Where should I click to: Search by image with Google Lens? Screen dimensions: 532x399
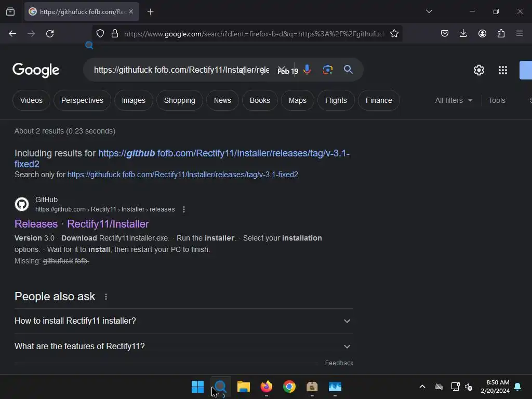(327, 70)
